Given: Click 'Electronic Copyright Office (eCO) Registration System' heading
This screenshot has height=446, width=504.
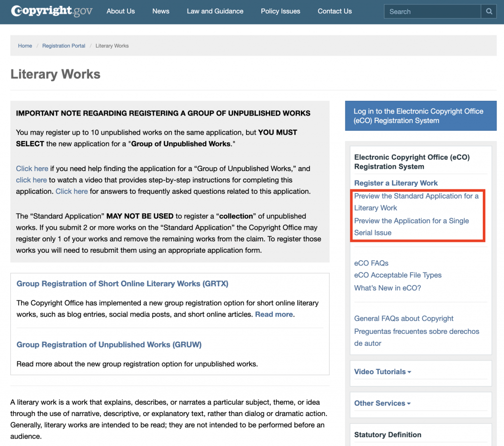Looking at the screenshot, I should click(x=412, y=162).
